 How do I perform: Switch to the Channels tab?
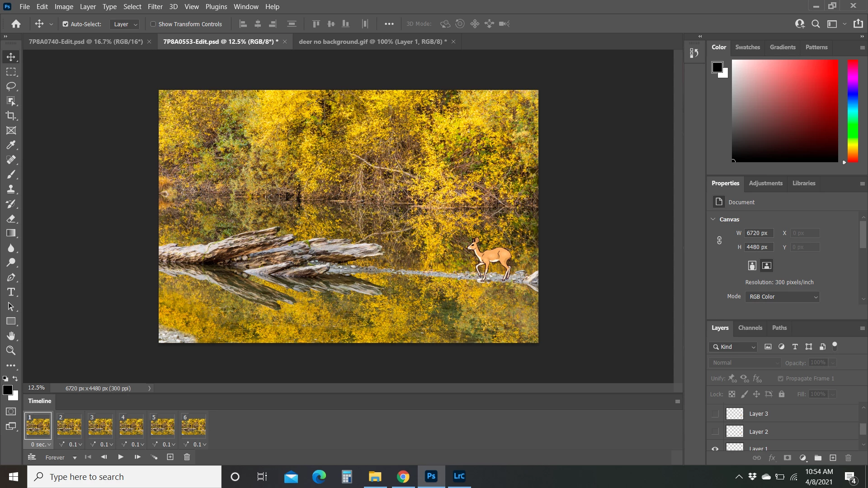click(x=750, y=328)
